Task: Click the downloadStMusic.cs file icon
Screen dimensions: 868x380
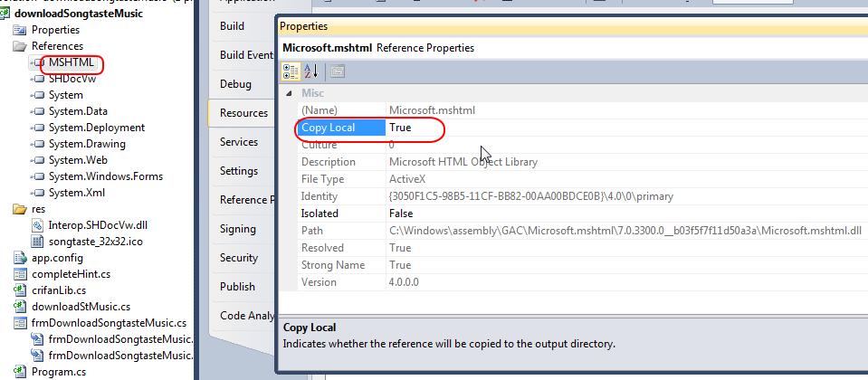Action: pos(20,307)
